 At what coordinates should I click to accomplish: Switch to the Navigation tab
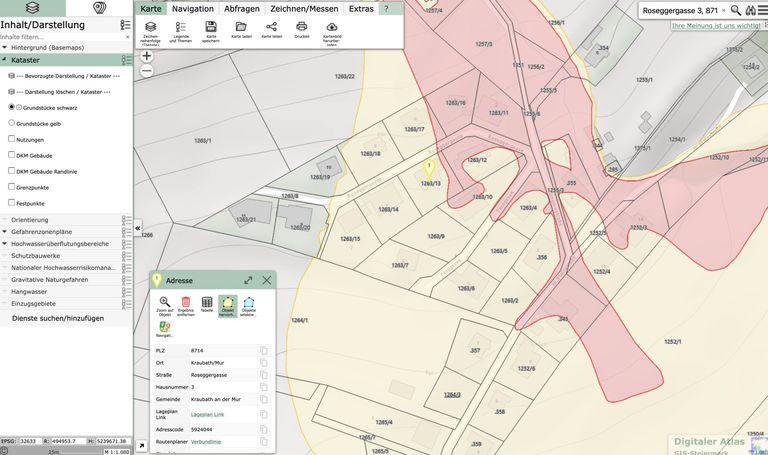click(x=192, y=8)
